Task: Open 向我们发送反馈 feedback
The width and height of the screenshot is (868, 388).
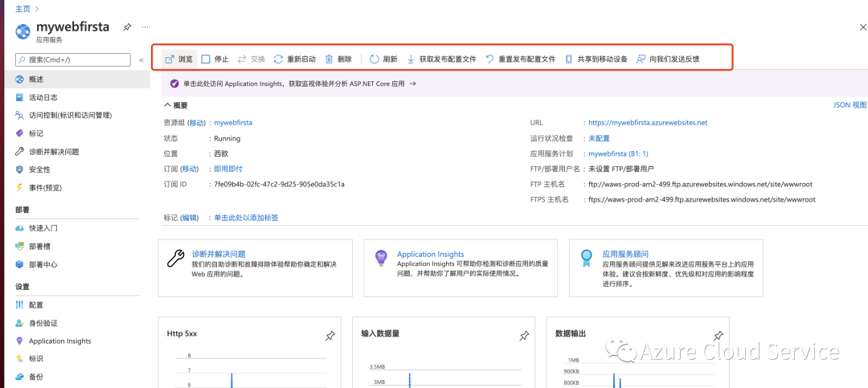Action: (668, 59)
